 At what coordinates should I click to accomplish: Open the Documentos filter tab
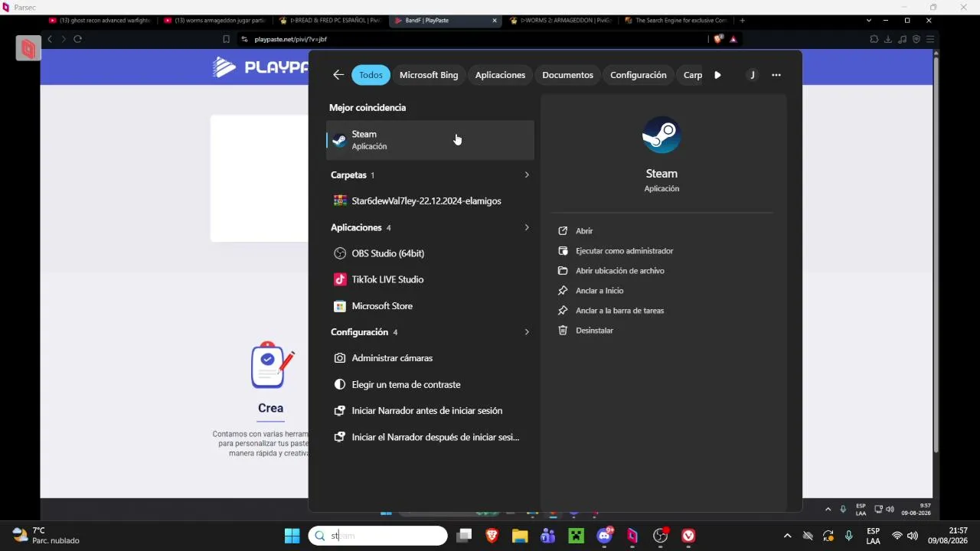point(567,75)
